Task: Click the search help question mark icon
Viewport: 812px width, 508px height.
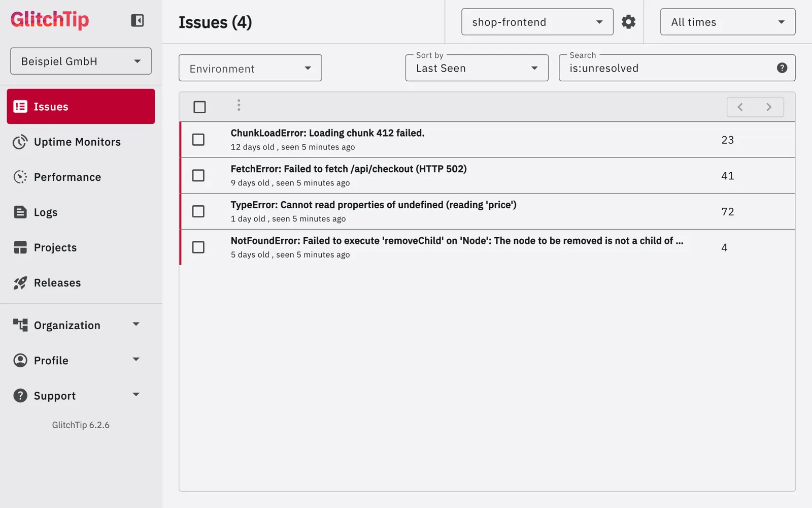Action: (782, 68)
